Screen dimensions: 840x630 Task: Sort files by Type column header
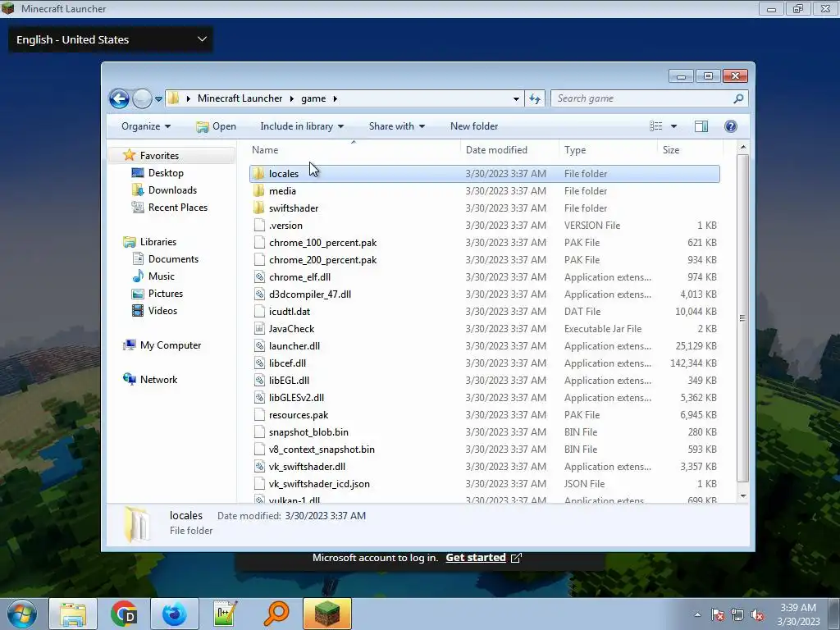point(608,150)
